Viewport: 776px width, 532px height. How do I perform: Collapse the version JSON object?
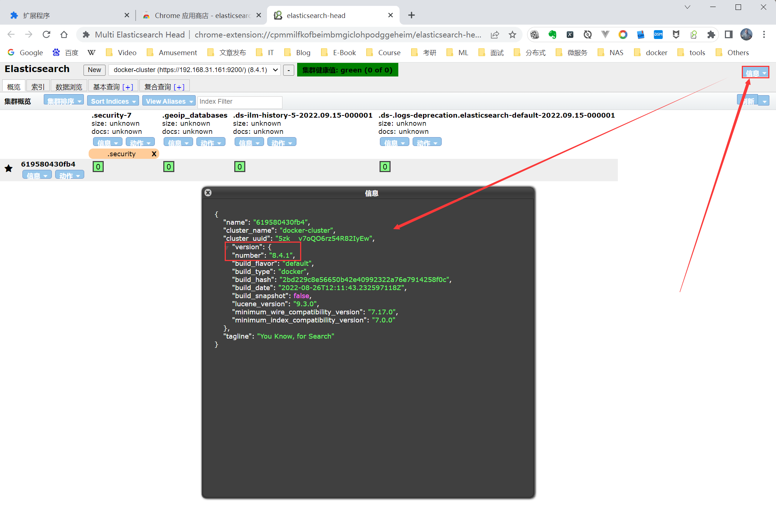(227, 247)
